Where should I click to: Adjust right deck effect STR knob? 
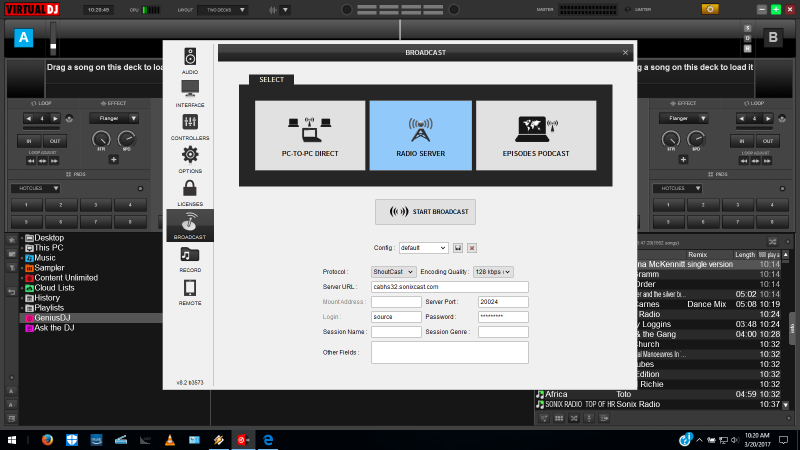coord(671,139)
